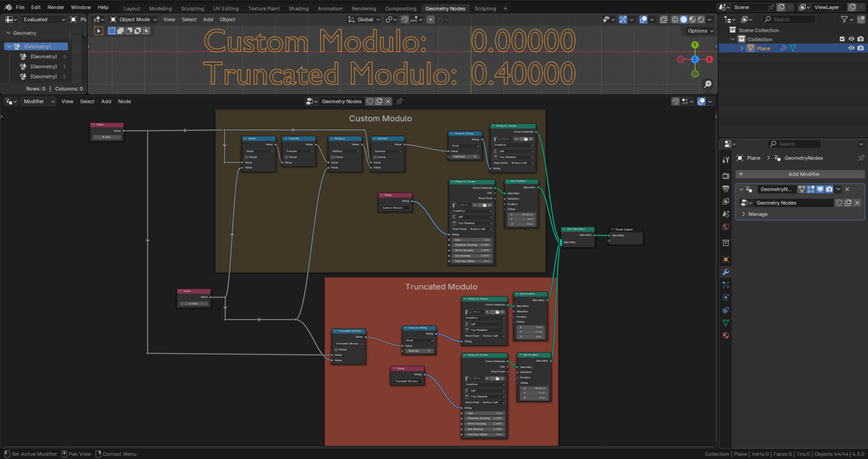The image size is (868, 459).
Task: Open the Node menu in node editor
Action: click(125, 102)
